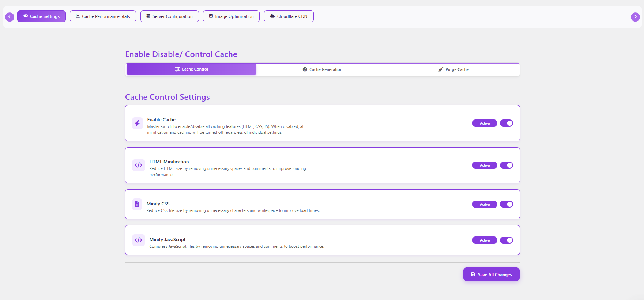This screenshot has width=644, height=300.
Task: Disable the HTML Minification switch
Action: (506, 165)
